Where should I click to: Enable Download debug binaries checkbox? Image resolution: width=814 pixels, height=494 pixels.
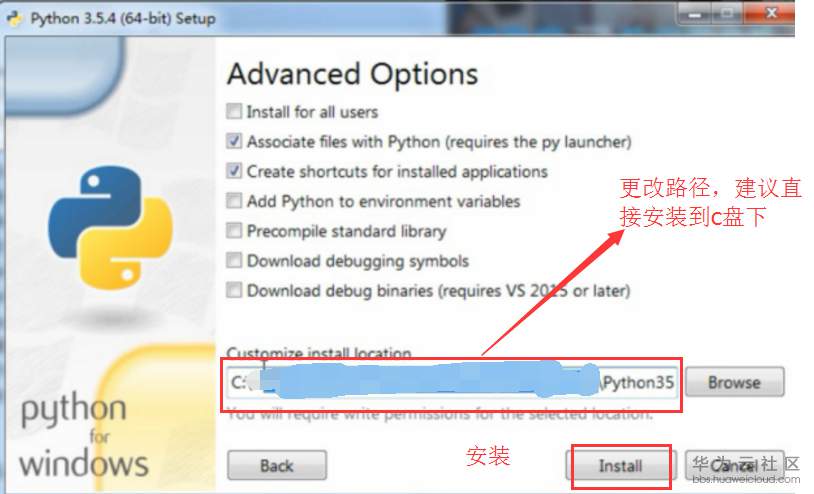234,290
